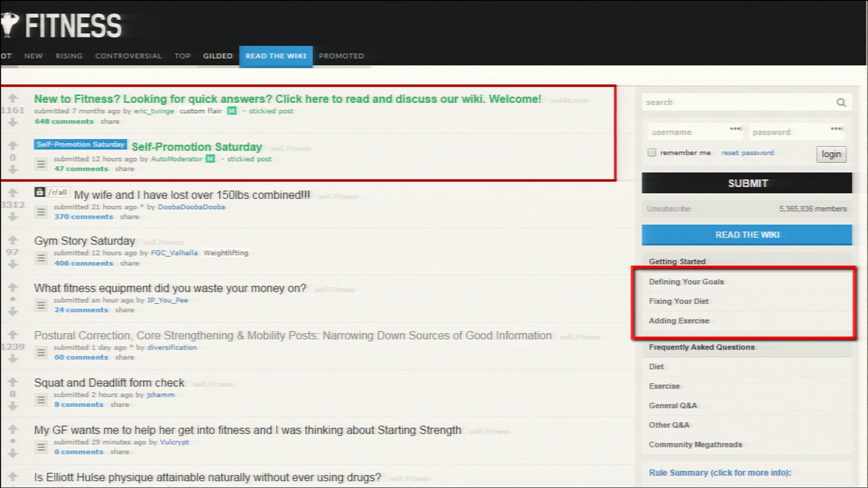The height and width of the screenshot is (488, 868).
Task: Open 'Adding Exercise' wiki link
Action: coord(679,321)
